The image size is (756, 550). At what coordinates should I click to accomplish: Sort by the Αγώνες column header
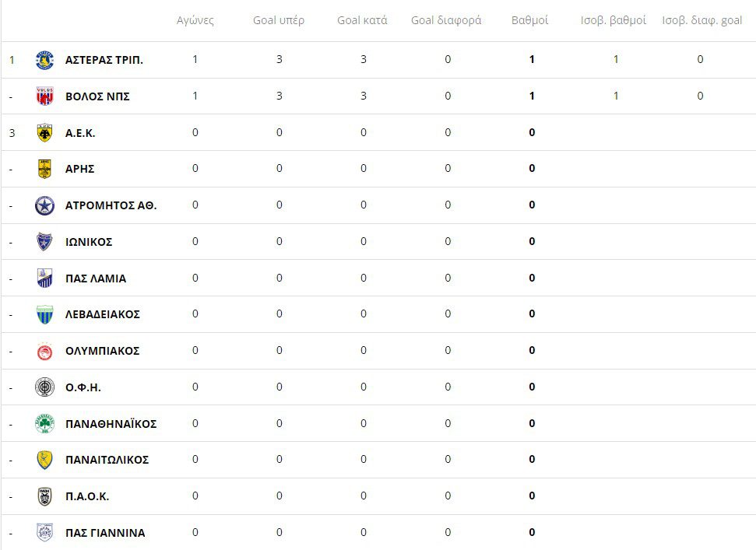[x=195, y=20]
